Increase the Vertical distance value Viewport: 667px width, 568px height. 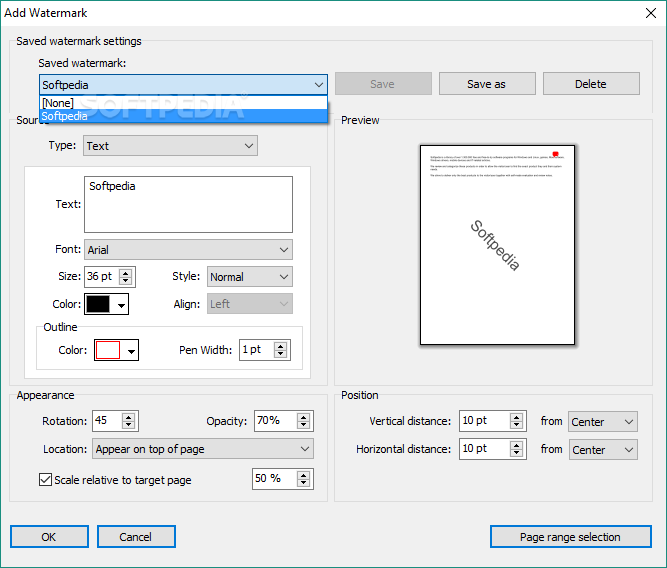click(x=516, y=417)
